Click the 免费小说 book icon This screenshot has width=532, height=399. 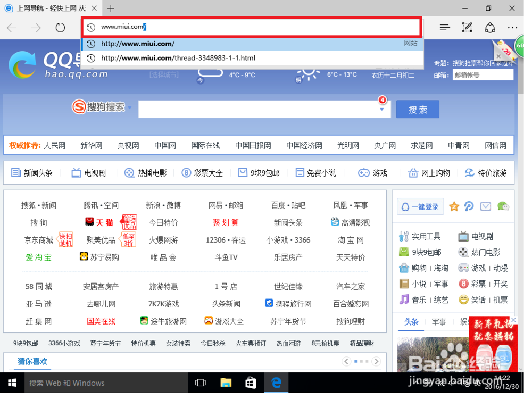300,173
